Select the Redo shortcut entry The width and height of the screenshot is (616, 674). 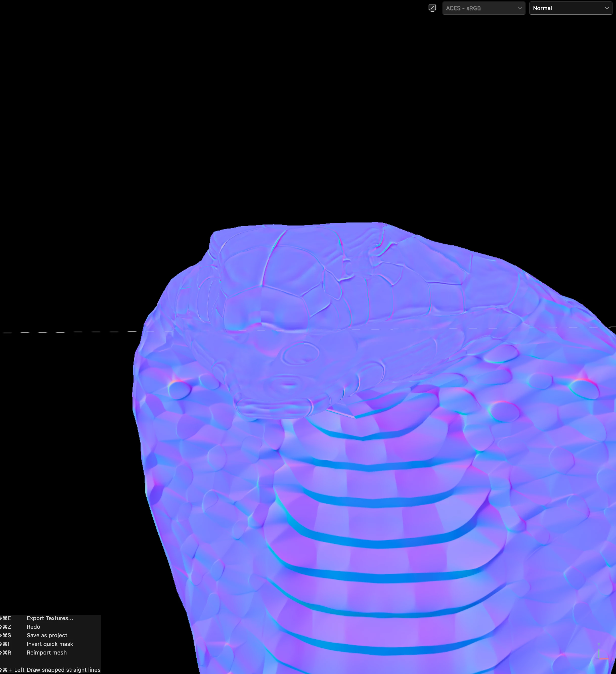[x=33, y=627]
